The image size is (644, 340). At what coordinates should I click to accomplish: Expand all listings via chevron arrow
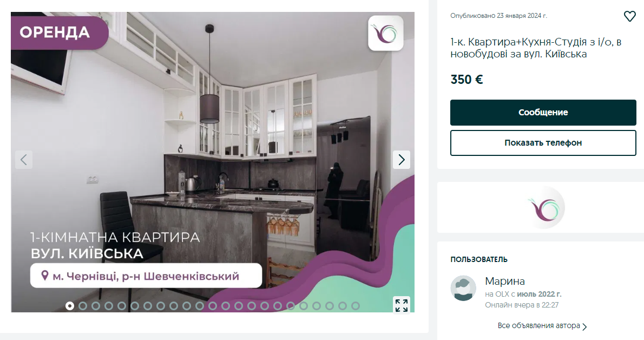(x=584, y=326)
